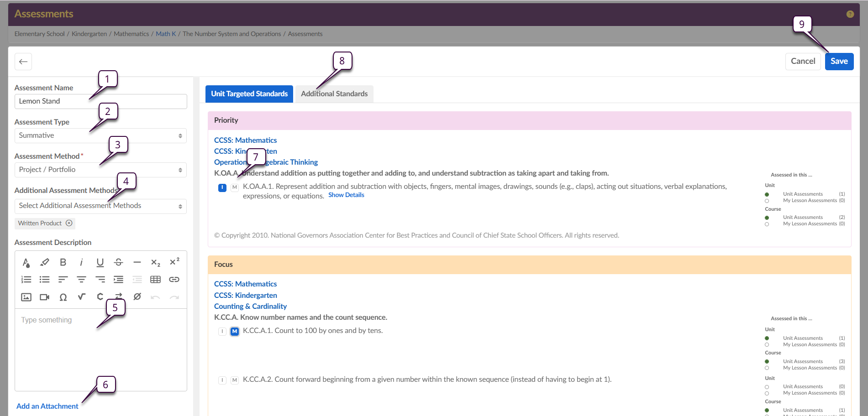Enable the I marker for K.CC.A.2
Image resolution: width=868 pixels, height=416 pixels.
coord(222,380)
